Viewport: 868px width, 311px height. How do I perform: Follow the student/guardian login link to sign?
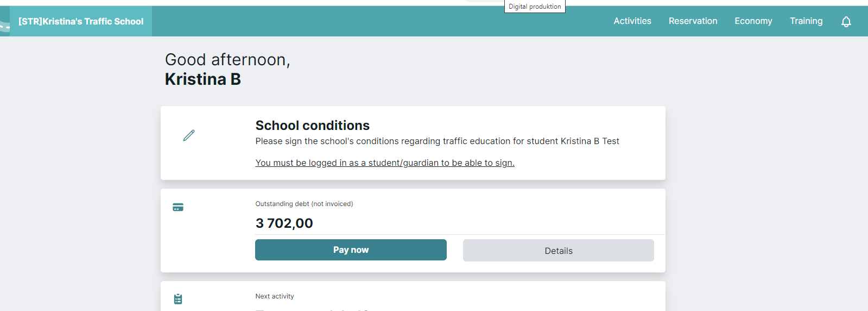pyautogui.click(x=385, y=163)
